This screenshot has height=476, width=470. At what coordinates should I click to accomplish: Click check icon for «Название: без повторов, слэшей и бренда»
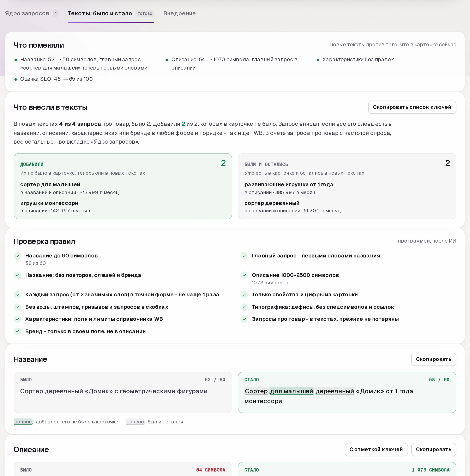coord(18,275)
